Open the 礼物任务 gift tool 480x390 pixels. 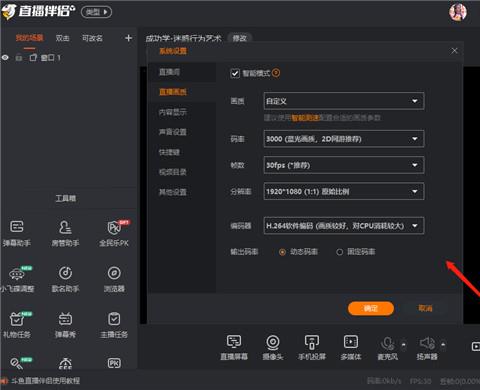click(x=17, y=325)
